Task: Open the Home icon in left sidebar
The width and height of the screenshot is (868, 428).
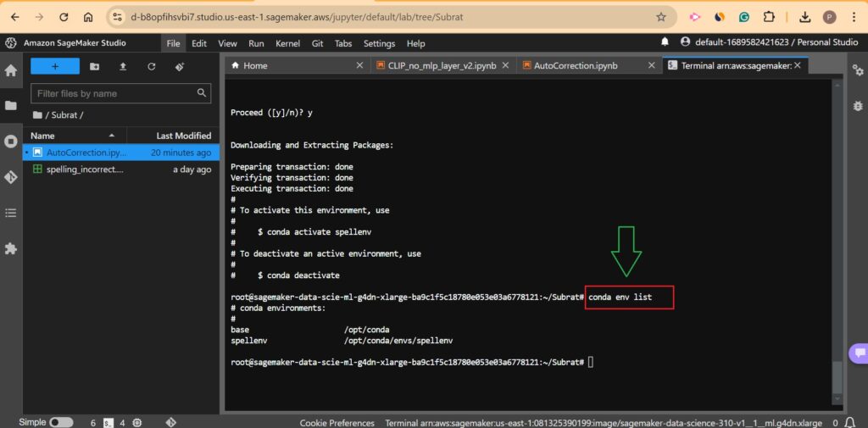Action: 11,70
